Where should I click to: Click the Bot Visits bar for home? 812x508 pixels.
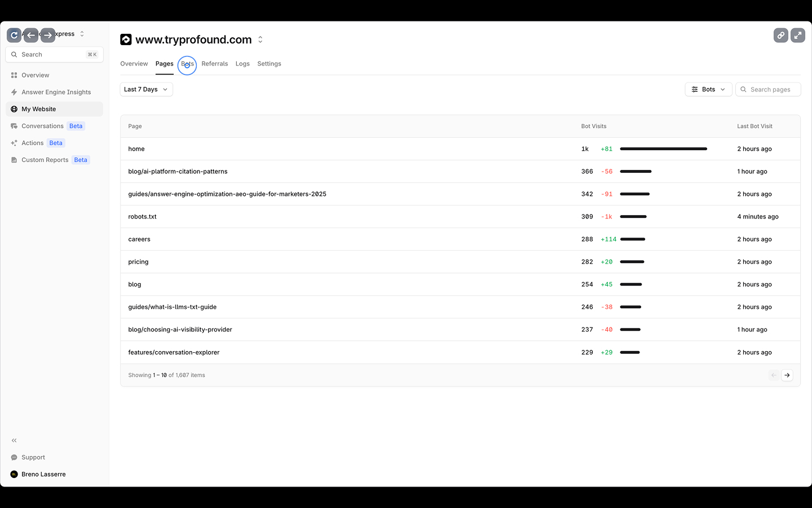click(663, 149)
